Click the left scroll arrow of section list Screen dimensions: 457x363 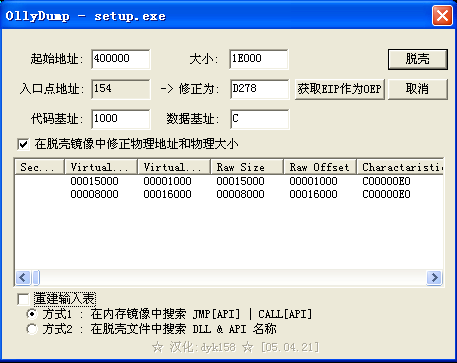[23, 277]
